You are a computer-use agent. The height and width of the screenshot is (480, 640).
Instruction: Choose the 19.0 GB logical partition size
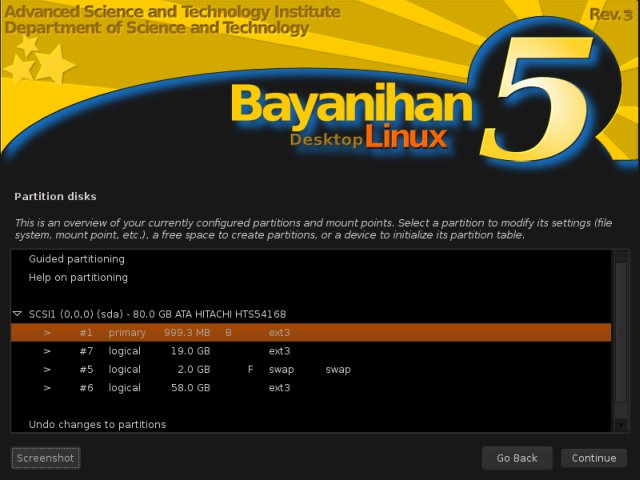coord(192,351)
